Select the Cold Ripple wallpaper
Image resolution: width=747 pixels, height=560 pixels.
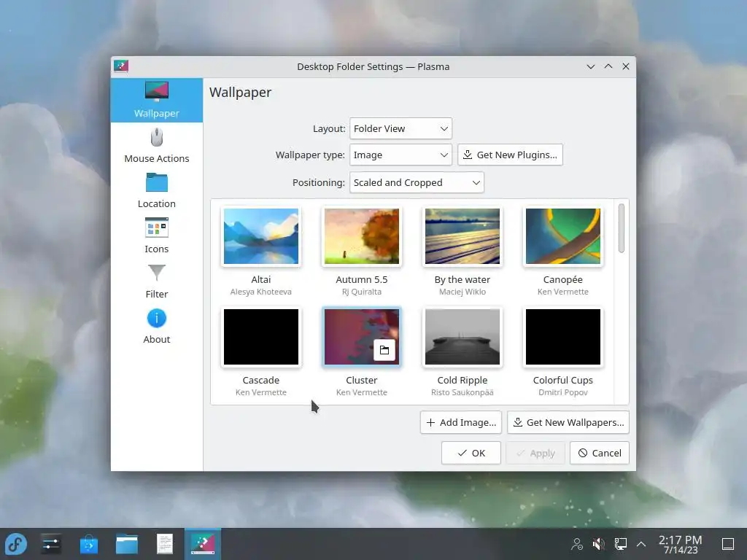pyautogui.click(x=462, y=337)
